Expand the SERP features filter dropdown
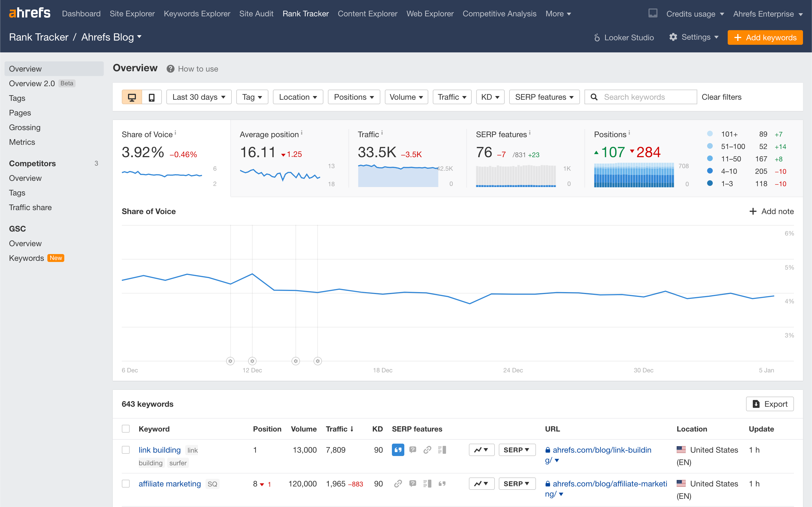Screen dimensions: 812x507 pyautogui.click(x=544, y=97)
